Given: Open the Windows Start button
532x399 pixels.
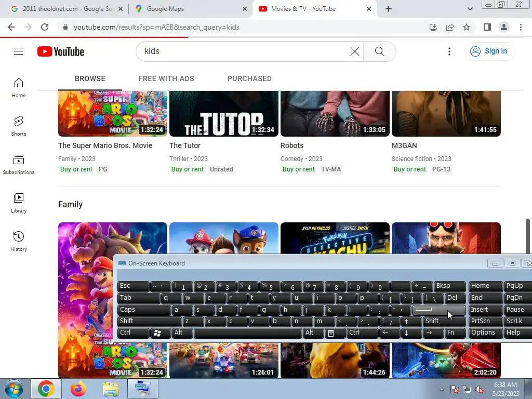Looking at the screenshot, I should point(14,389).
